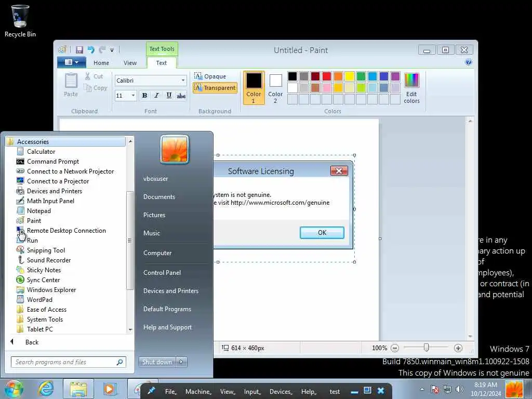Image resolution: width=532 pixels, height=399 pixels.
Task: Open Help and Support link
Action: (167, 327)
